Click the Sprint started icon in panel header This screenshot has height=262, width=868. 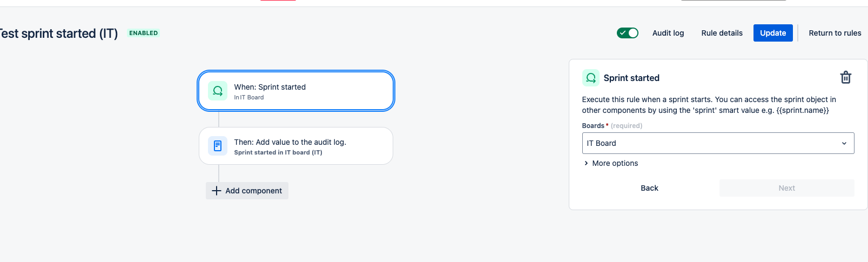pos(591,78)
